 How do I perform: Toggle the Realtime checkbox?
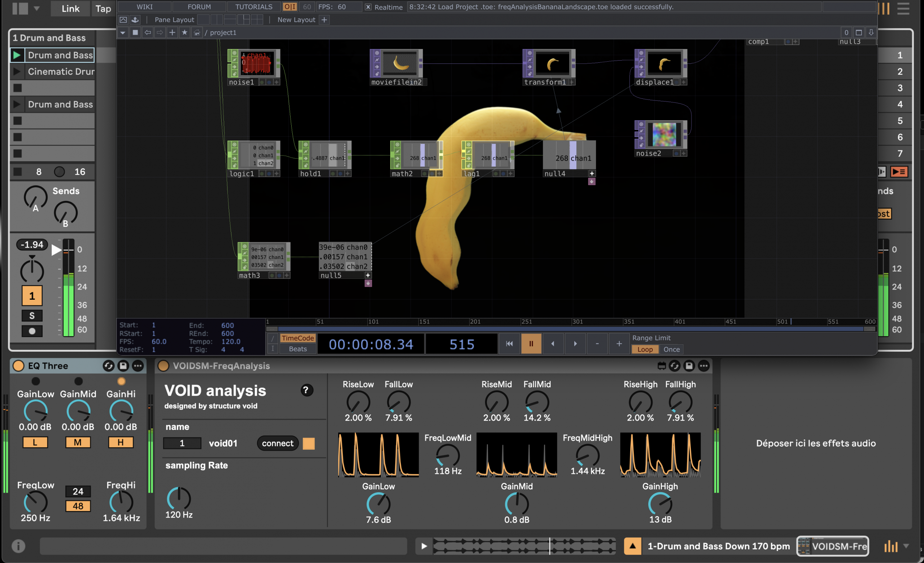click(x=368, y=7)
